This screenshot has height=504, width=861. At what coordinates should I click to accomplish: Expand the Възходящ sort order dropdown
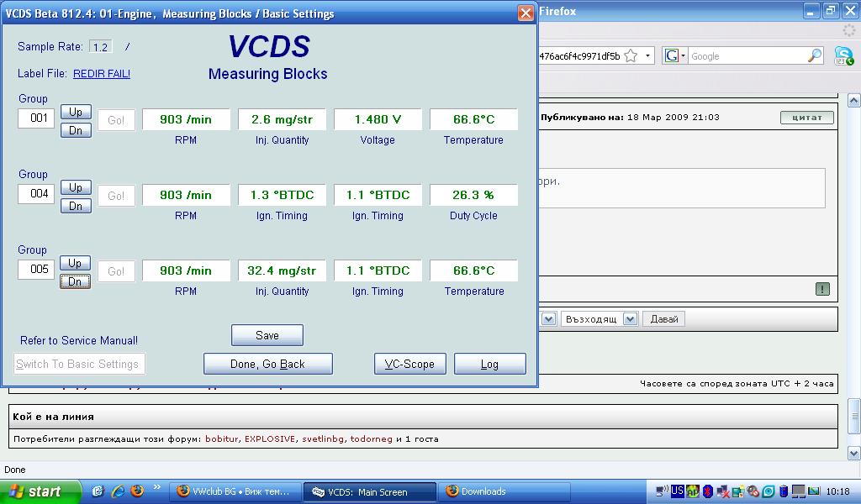point(630,319)
